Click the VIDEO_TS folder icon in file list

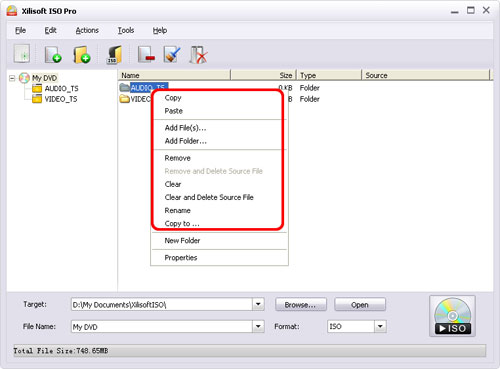[125, 99]
